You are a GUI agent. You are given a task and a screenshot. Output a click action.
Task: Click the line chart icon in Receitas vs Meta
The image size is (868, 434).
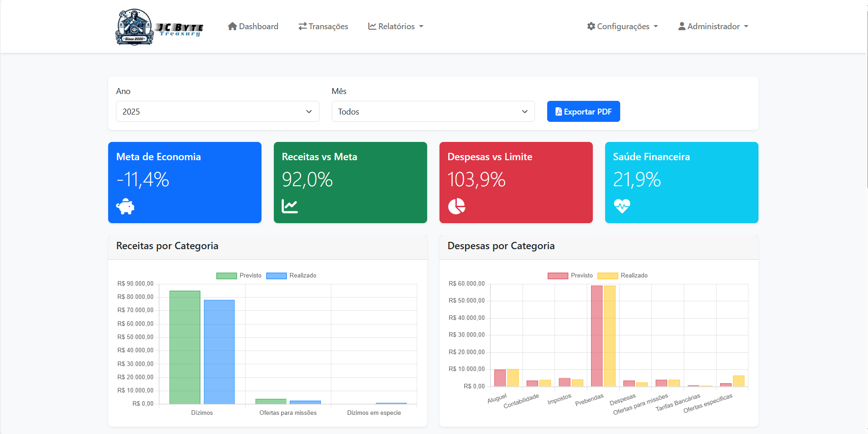[290, 206]
